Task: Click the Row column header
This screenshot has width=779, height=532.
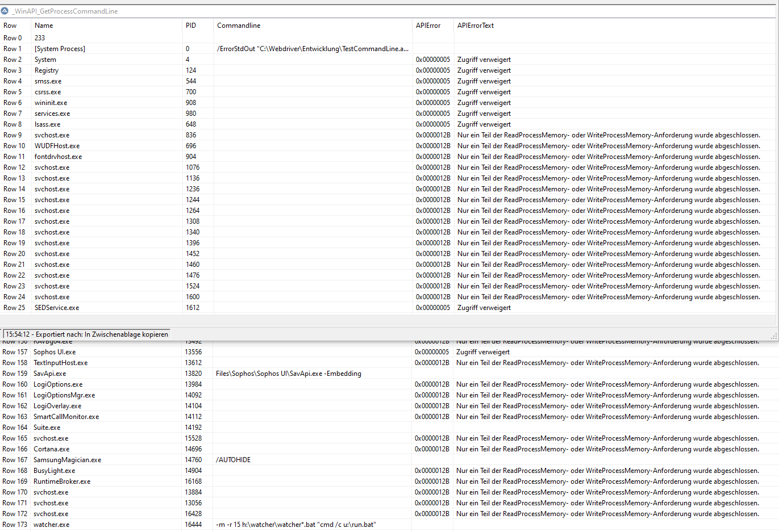Action: [x=10, y=26]
